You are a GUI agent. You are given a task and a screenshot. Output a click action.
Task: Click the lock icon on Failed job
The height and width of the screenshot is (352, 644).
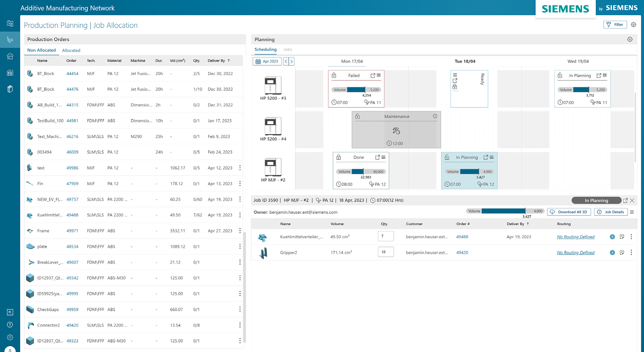(x=334, y=75)
